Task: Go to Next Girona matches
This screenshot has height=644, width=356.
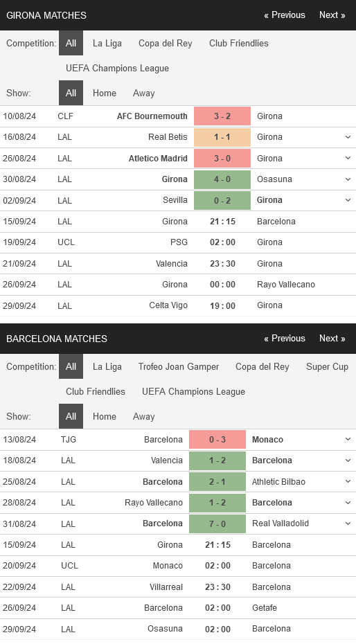Action: click(x=332, y=15)
